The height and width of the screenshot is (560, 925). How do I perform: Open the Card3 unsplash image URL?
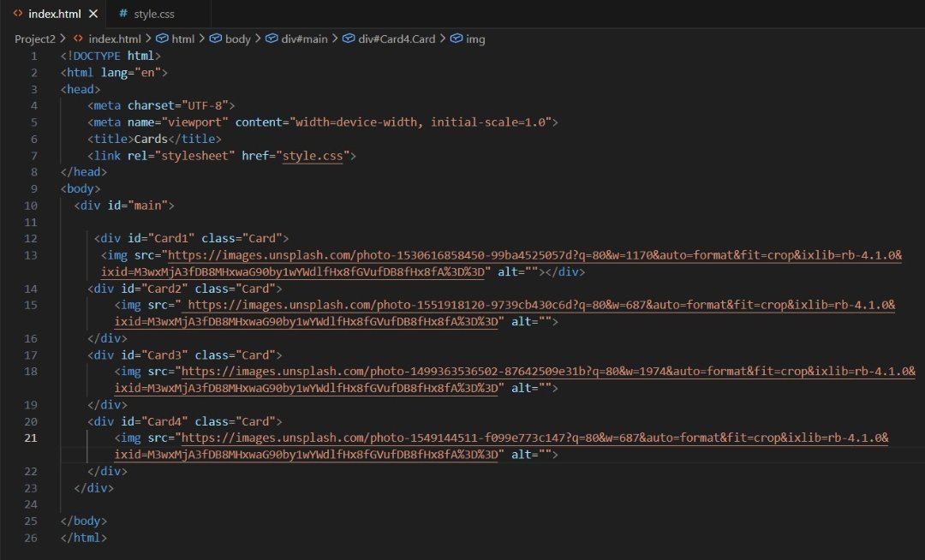click(x=515, y=379)
